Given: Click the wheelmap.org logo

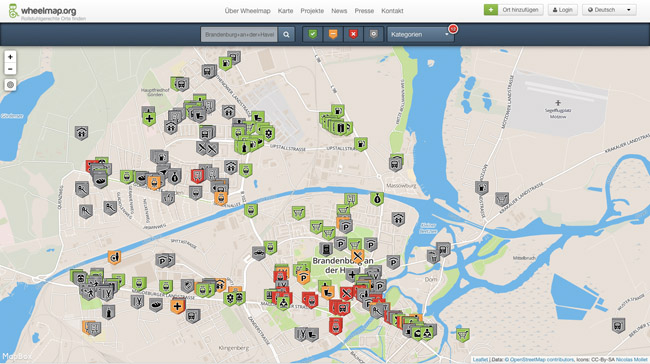Looking at the screenshot, I should click(42, 11).
